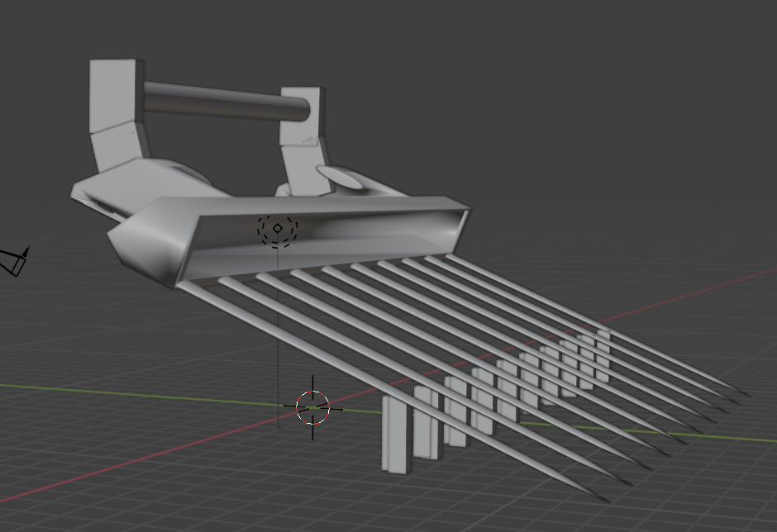Select the oval disc on the right arm

tap(340, 178)
